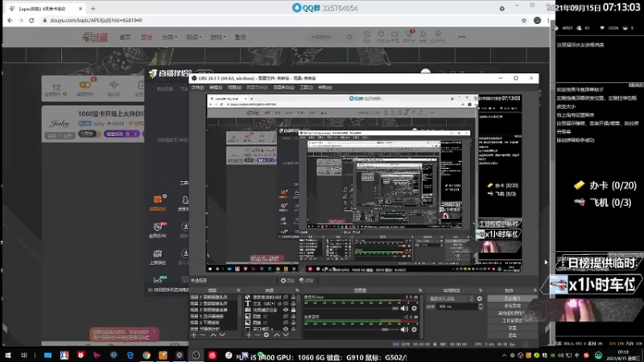Image resolution: width=644 pixels, height=362 pixels.
Task: Open Douyu 首页 nav link
Action: 125,37
